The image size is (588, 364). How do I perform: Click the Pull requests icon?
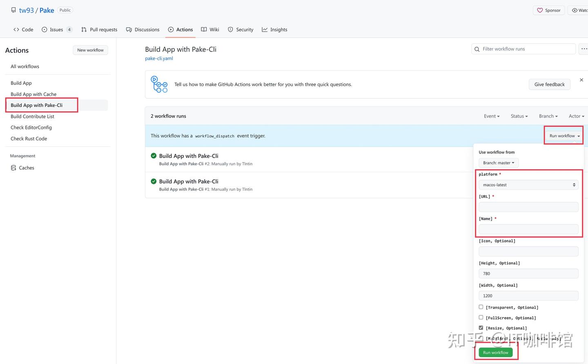pos(84,30)
